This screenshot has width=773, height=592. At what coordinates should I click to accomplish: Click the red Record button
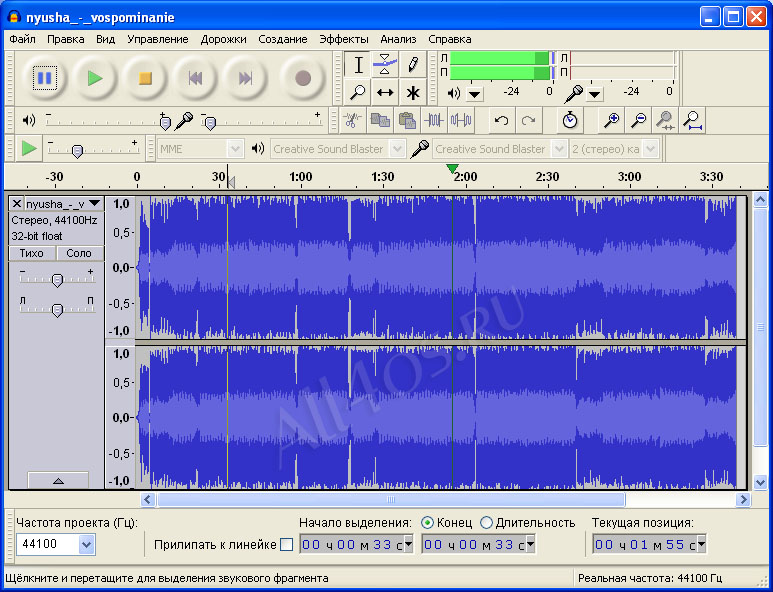click(x=303, y=78)
